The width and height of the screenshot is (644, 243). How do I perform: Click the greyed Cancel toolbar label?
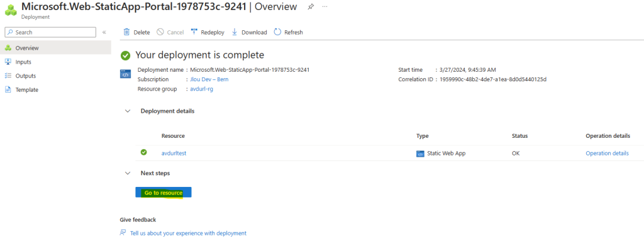175,33
